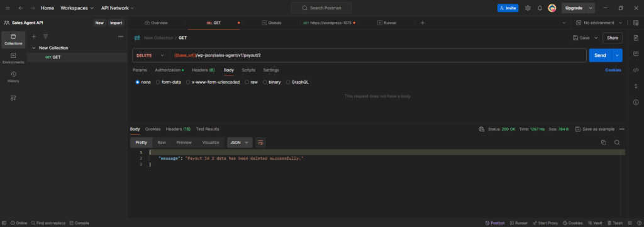Open the Save options dropdown arrow

pyautogui.click(x=596, y=38)
